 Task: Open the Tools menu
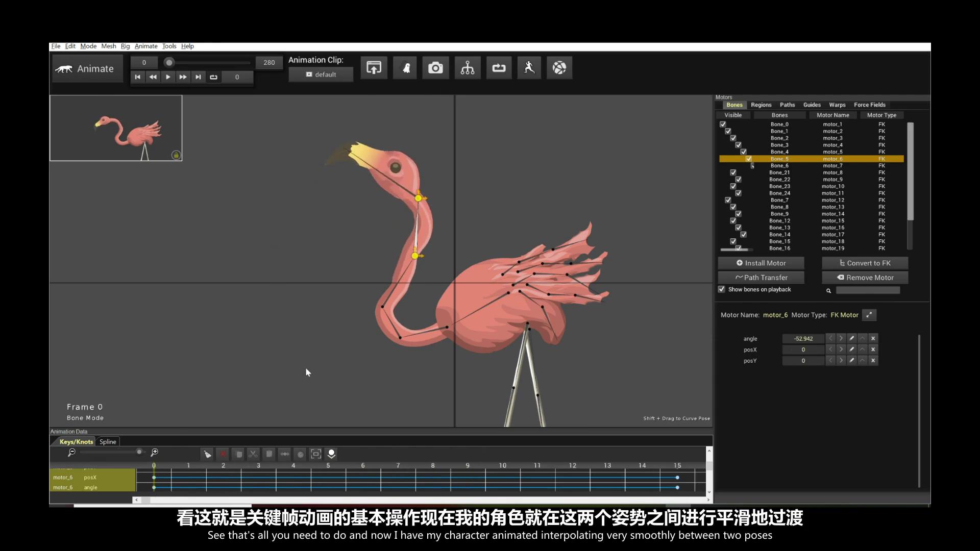[169, 46]
